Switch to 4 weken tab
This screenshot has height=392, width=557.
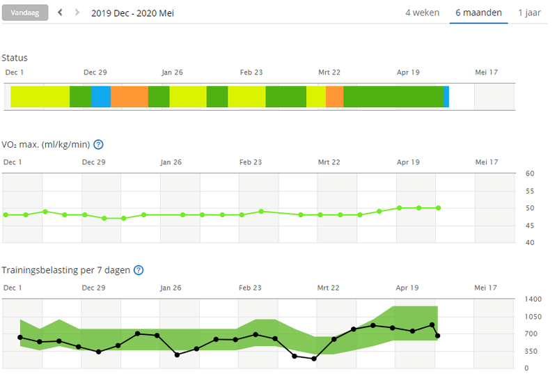point(422,13)
